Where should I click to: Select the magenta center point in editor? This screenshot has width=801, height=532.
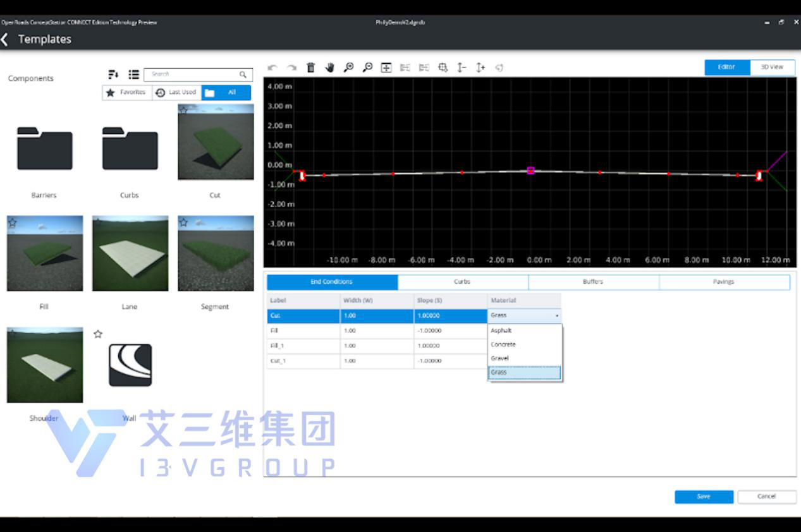click(530, 170)
